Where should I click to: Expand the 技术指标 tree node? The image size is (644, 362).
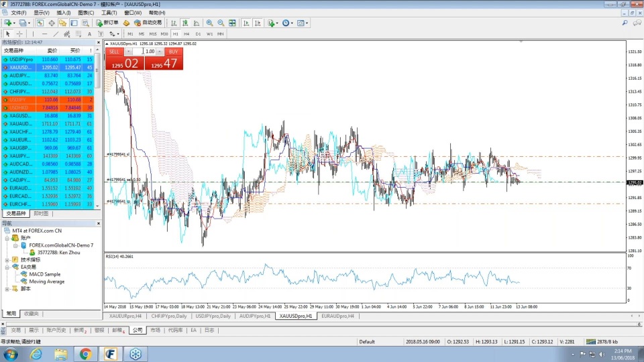7,259
